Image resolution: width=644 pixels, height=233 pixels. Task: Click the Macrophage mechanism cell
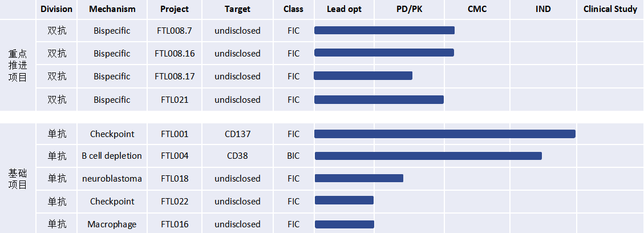112,224
